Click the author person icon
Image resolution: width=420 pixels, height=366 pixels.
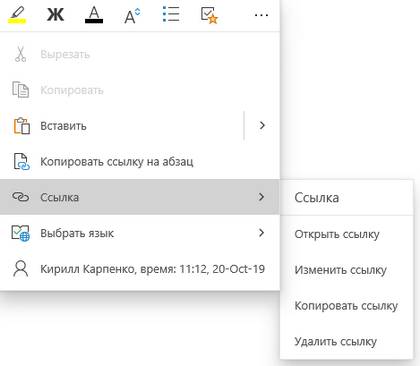21,269
